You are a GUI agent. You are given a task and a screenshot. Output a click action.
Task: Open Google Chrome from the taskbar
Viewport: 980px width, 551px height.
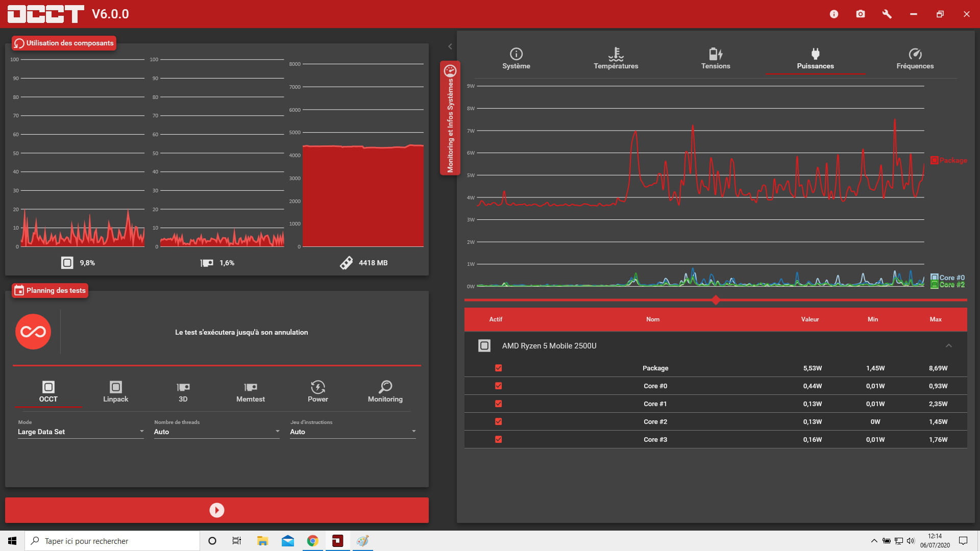[312, 541]
